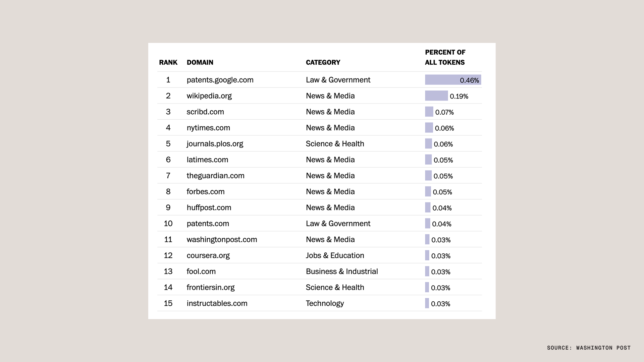Screen dimensions: 644x362
Task: Click the instructables.com domain
Action: [x=217, y=303]
